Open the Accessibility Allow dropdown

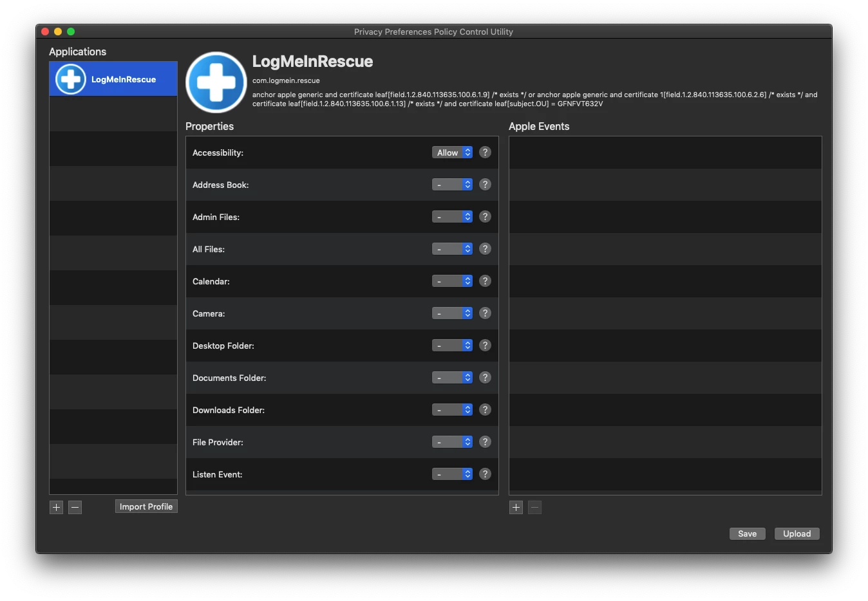coord(452,153)
